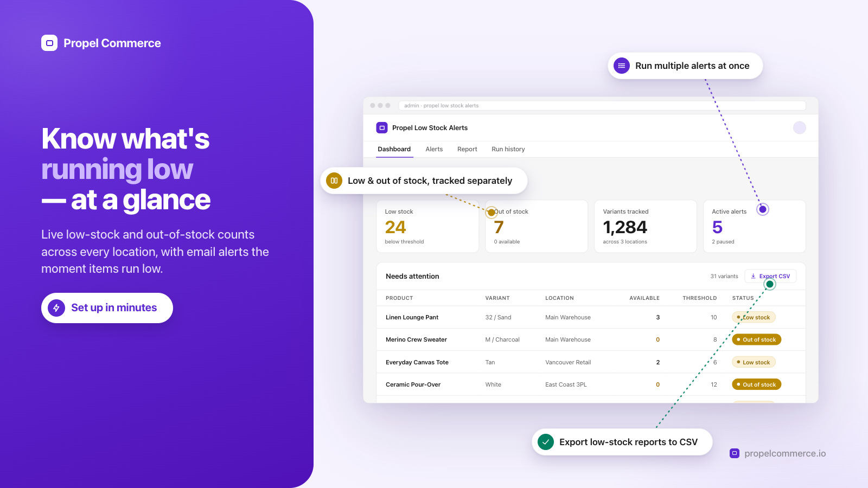868x488 pixels.
Task: Click the STATUS column header
Action: pos(743,298)
